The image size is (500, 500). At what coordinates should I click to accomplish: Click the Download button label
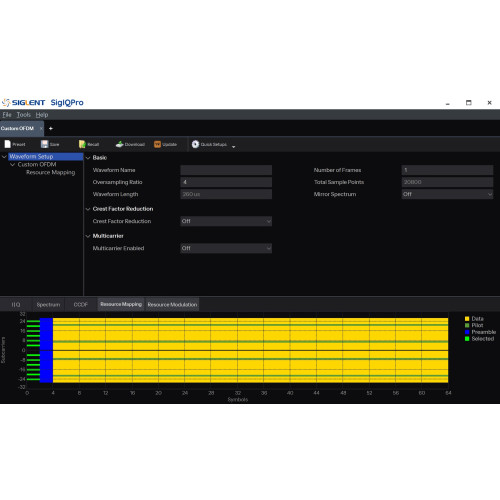135,144
